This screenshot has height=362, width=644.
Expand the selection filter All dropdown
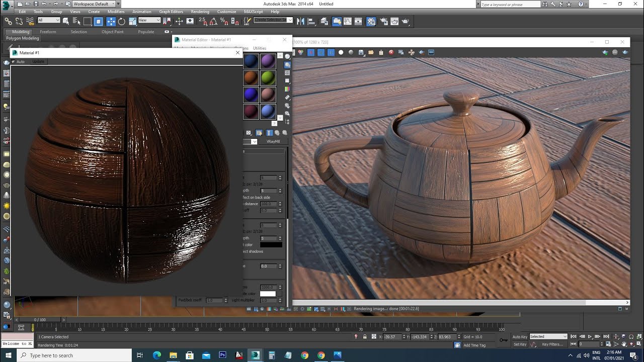49,21
